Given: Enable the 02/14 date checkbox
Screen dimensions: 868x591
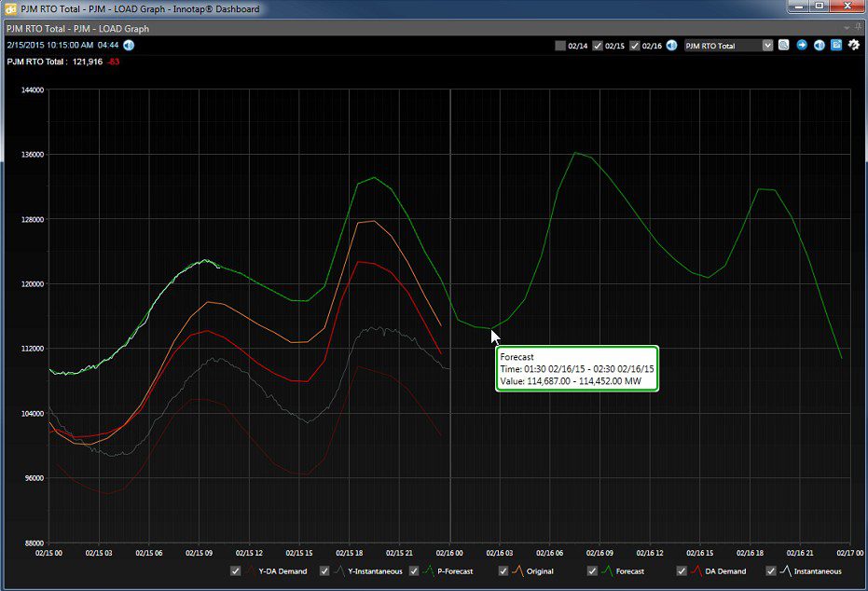Looking at the screenshot, I should click(560, 46).
